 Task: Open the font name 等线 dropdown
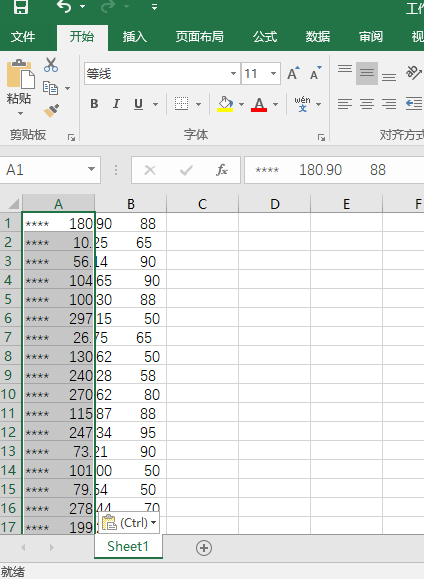click(233, 73)
